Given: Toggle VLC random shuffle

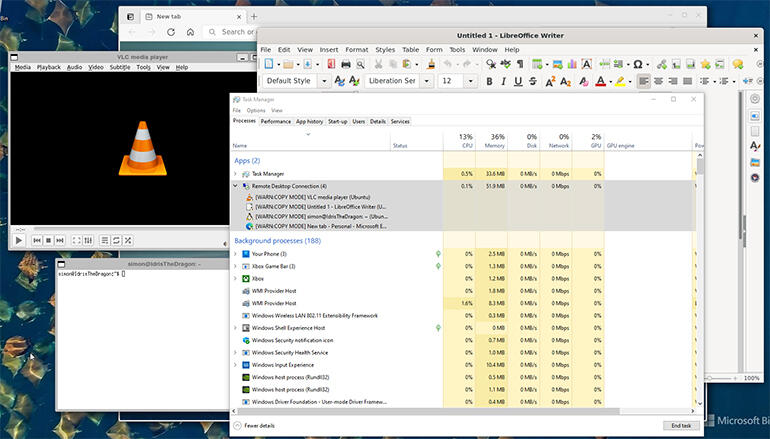Looking at the screenshot, I should pos(128,240).
